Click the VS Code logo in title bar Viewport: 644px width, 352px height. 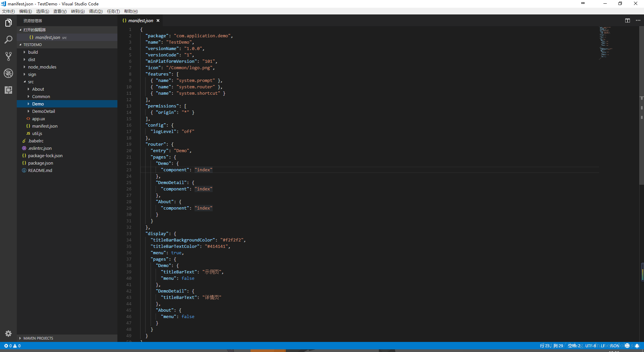pyautogui.click(x=3, y=4)
